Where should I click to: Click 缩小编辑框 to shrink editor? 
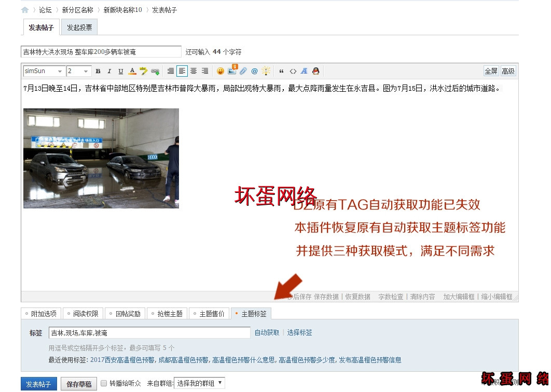click(497, 297)
